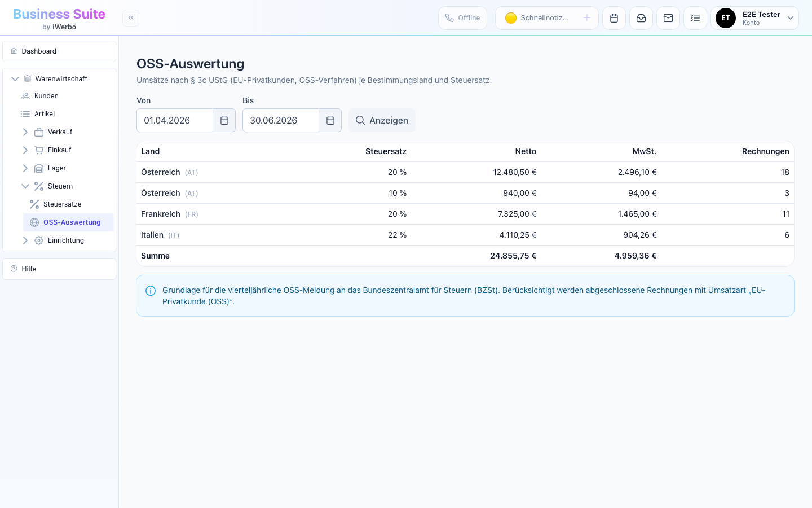Viewport: 812px width, 508px height.
Task: Collapse the sidebar with double-chevron button
Action: click(x=131, y=18)
